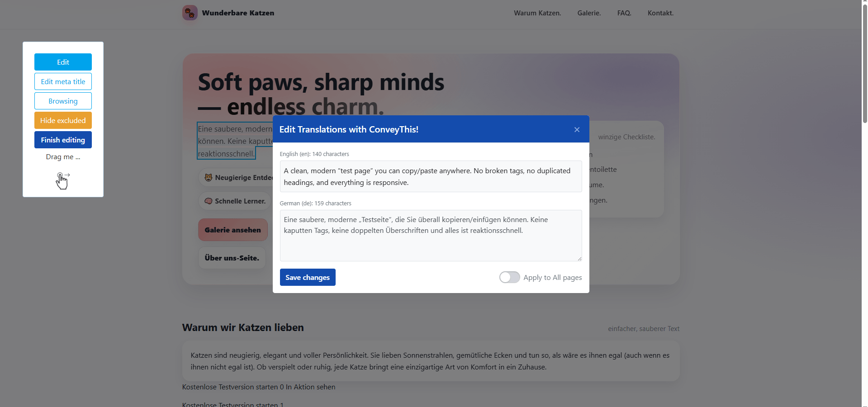Click 'Kostenlose Testversion starten 0 In Aktion sehen'
Image resolution: width=868 pixels, height=407 pixels.
pyautogui.click(x=259, y=387)
